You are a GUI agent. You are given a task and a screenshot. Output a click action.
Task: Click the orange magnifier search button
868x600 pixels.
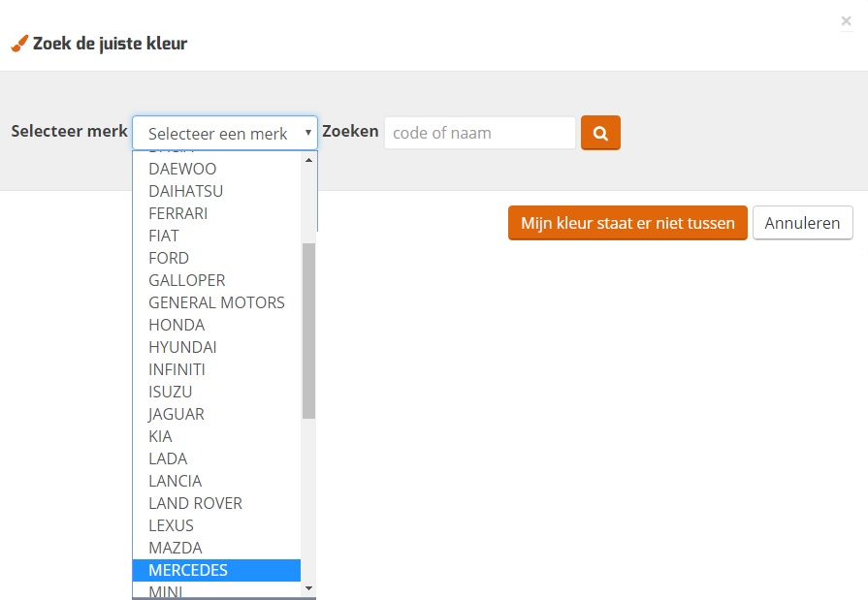[x=600, y=134]
